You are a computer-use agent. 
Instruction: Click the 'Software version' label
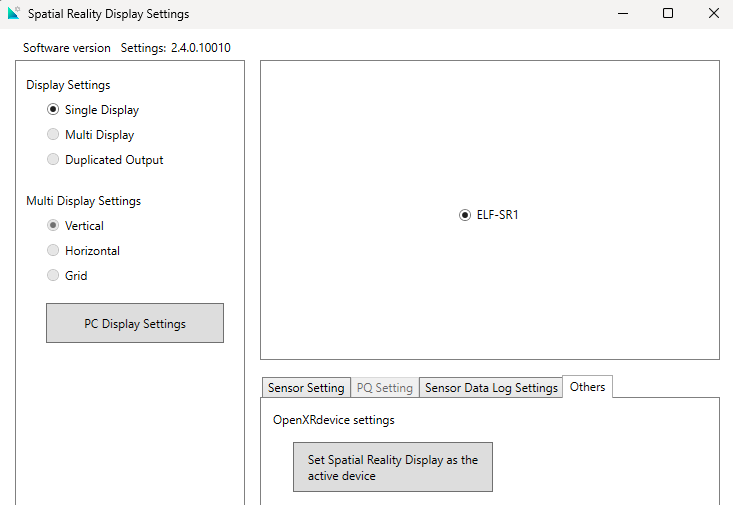(x=67, y=48)
